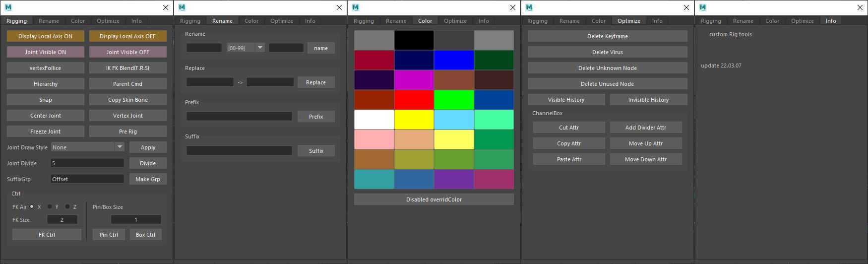
Task: Click the Prefix text input field
Action: pyautogui.click(x=239, y=116)
